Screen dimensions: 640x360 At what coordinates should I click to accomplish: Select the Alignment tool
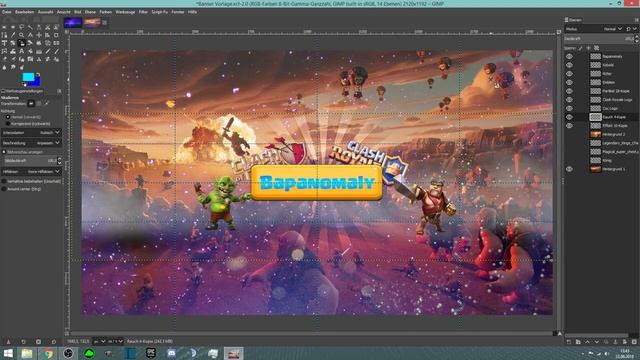pos(47,35)
